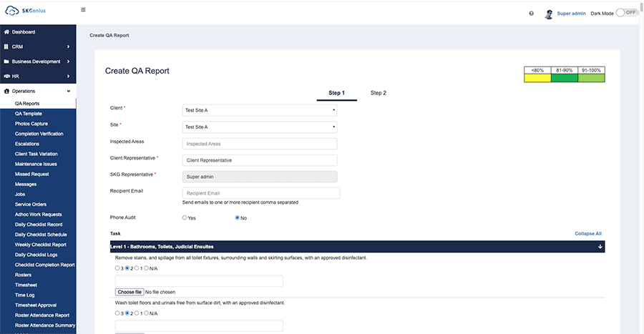Select Yes for Phone Audit
The height and width of the screenshot is (334, 644).
coord(185,217)
